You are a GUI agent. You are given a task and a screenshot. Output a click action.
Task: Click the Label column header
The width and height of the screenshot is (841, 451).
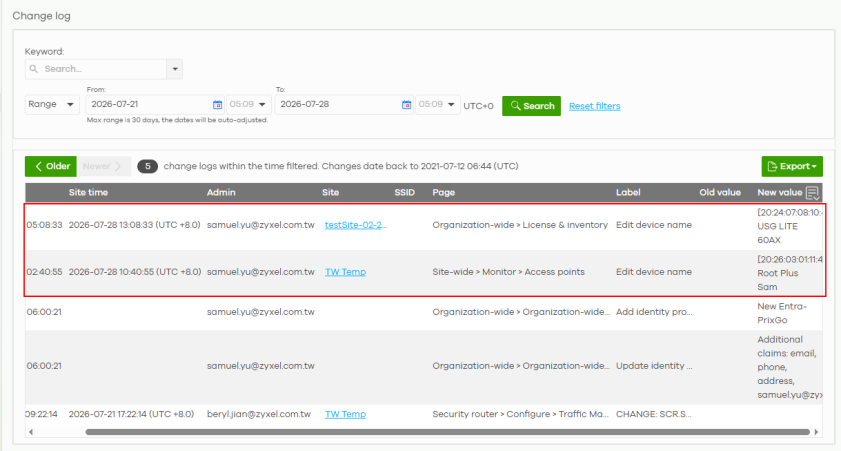click(628, 193)
